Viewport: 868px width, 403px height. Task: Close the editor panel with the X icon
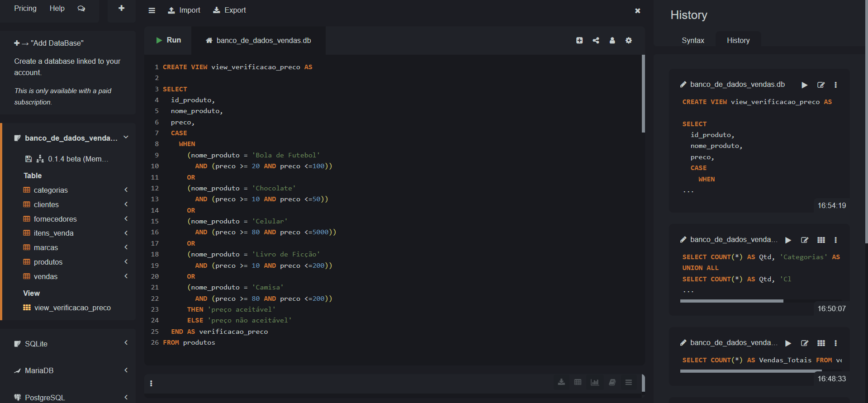coord(637,10)
